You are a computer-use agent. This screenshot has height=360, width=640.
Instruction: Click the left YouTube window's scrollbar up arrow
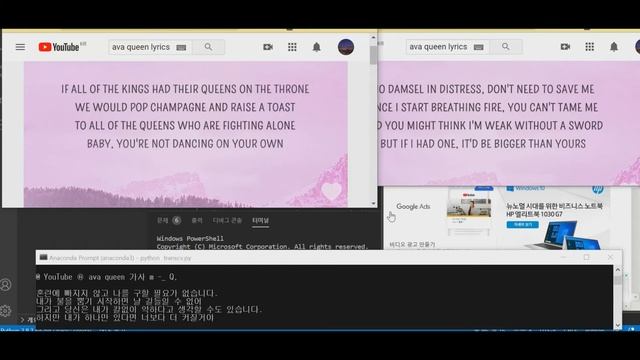373,38
